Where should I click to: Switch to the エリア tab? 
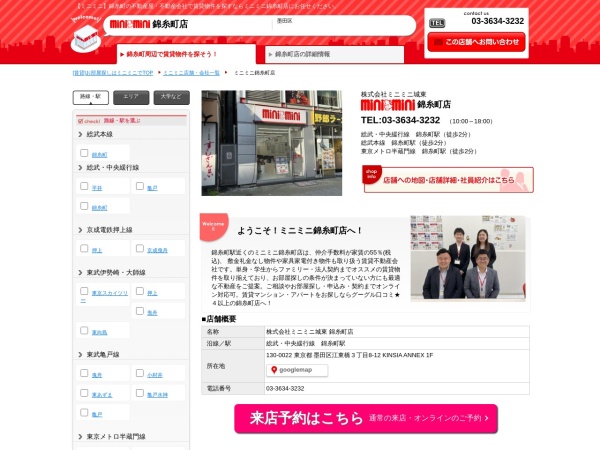pyautogui.click(x=131, y=97)
